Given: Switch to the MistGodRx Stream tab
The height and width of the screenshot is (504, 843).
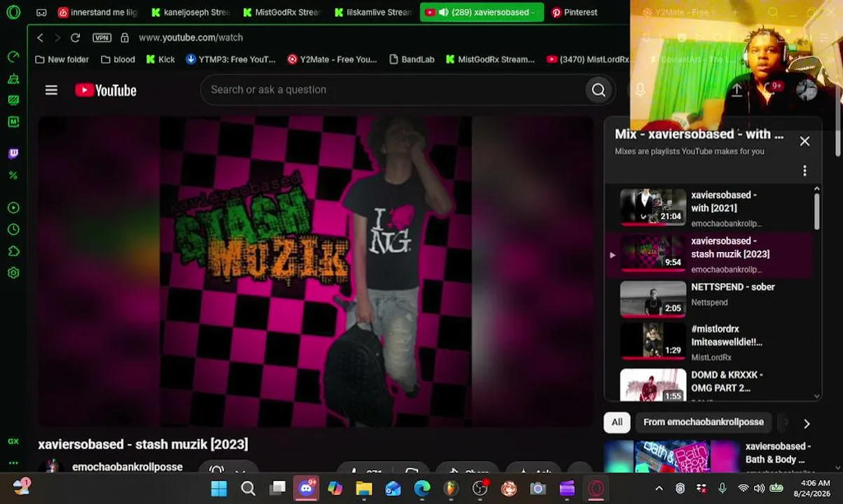Looking at the screenshot, I should click(282, 12).
